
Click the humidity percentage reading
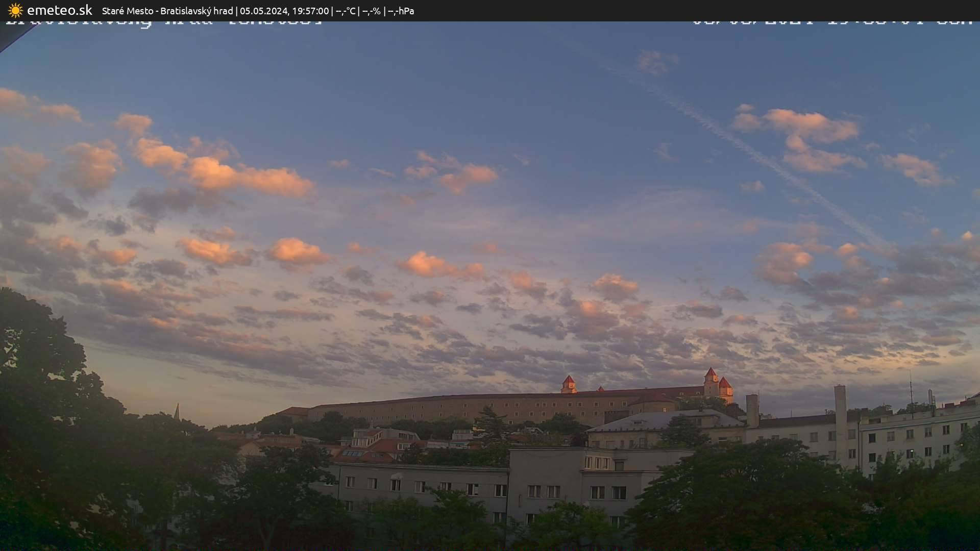point(371,11)
